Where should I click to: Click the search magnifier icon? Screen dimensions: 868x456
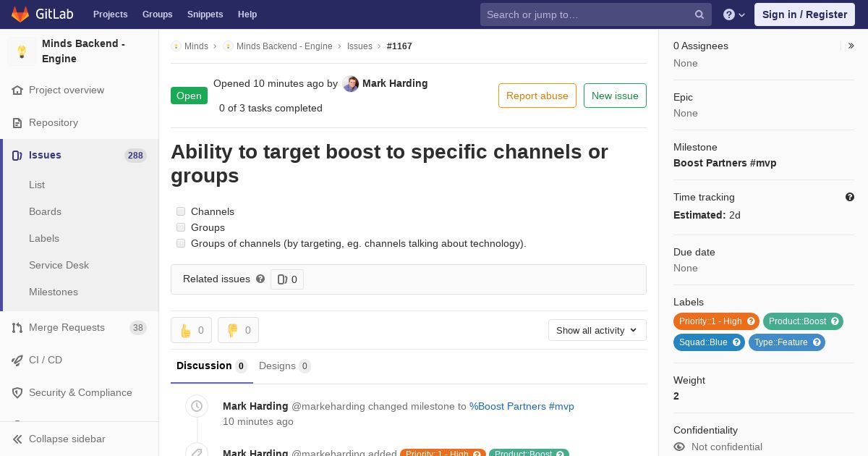[x=699, y=14]
